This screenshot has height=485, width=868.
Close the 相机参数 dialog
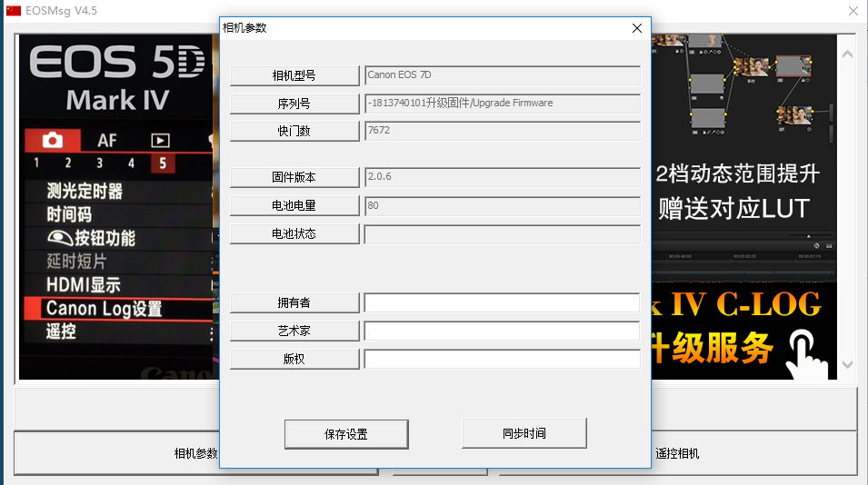pyautogui.click(x=637, y=28)
